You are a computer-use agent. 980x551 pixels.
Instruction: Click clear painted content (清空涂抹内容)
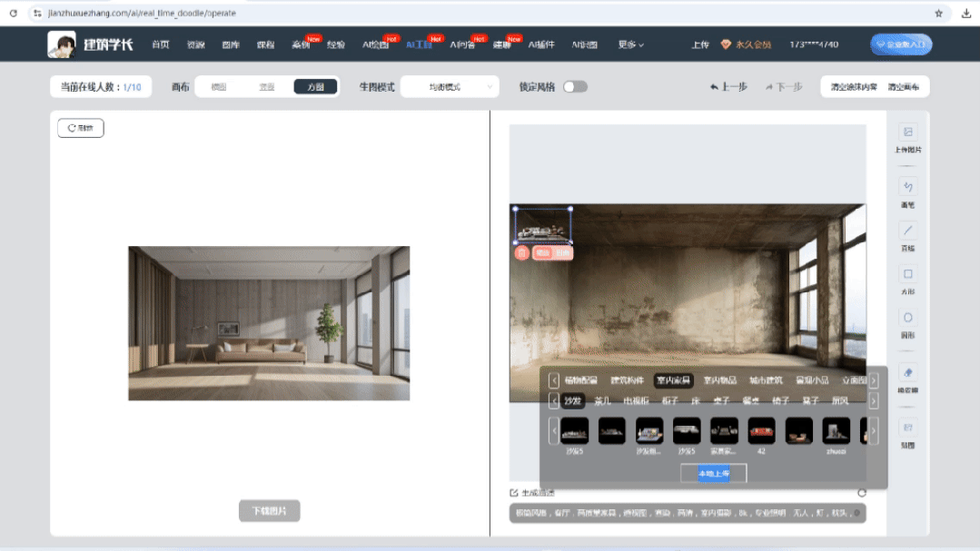(854, 87)
